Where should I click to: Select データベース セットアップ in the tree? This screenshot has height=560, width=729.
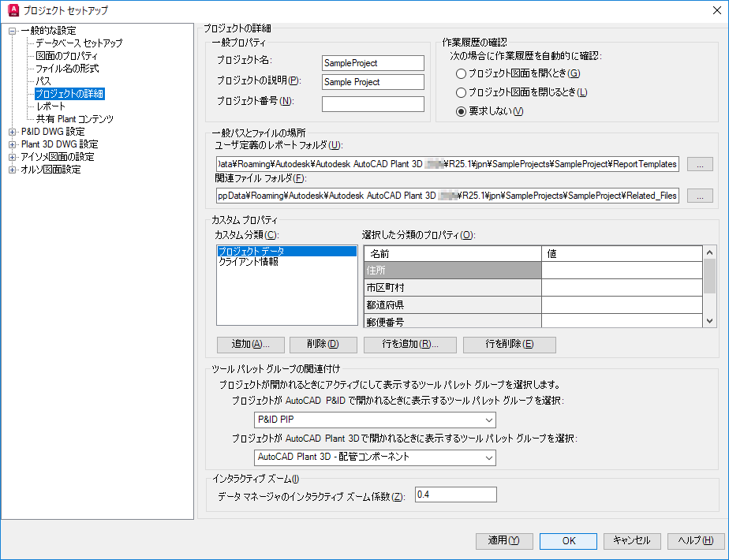(x=79, y=43)
